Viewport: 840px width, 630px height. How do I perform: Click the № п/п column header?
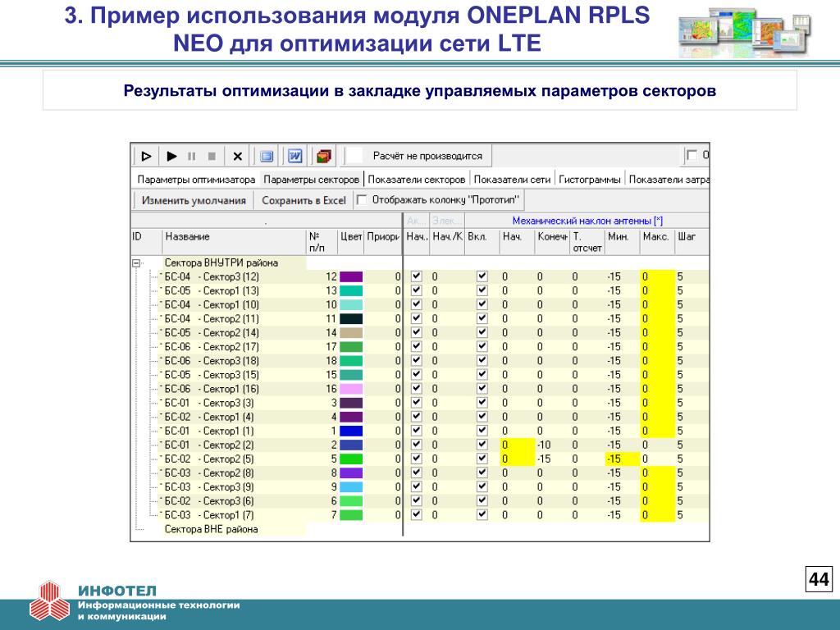(322, 242)
